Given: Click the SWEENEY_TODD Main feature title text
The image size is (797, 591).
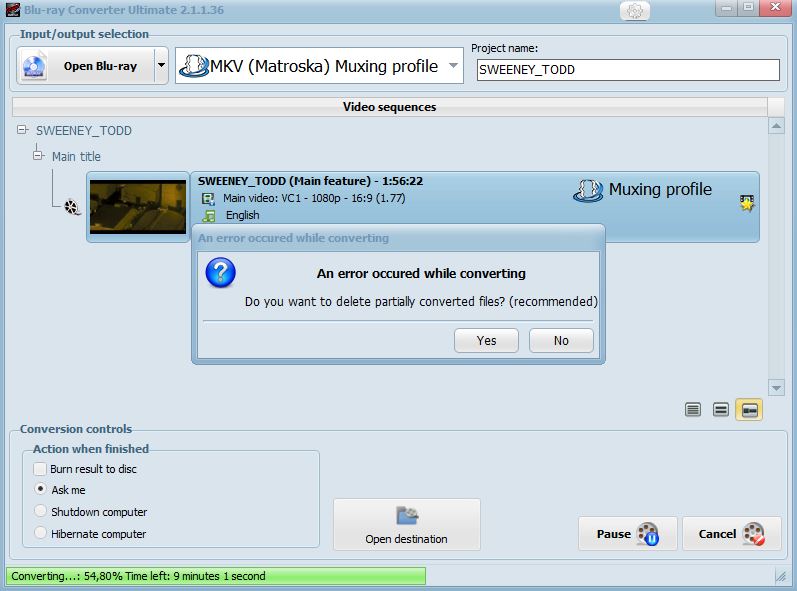Looking at the screenshot, I should tap(310, 181).
